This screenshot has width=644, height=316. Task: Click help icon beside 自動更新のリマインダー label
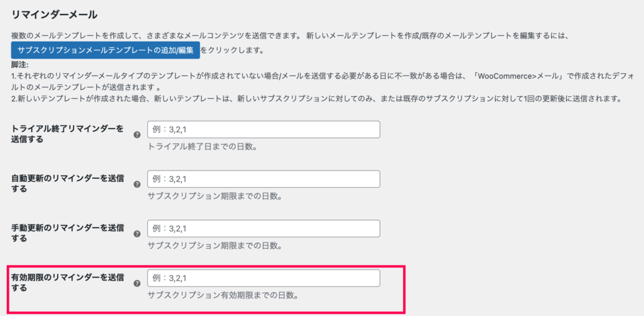[137, 184]
